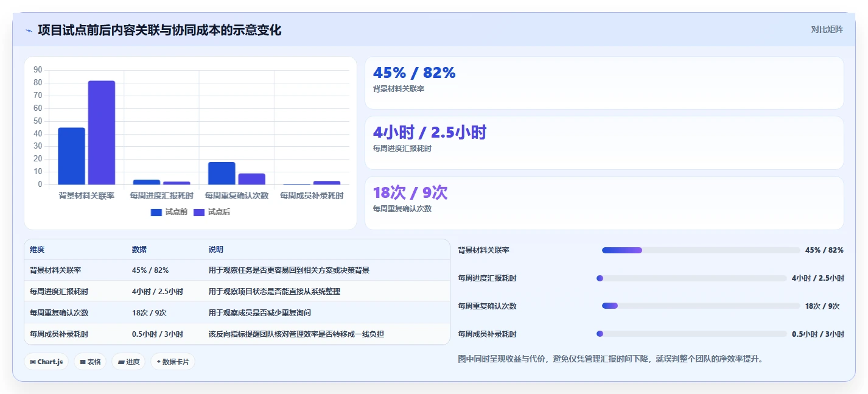Click the 0.5小时 / 3小时 value beside its progress bar
The width and height of the screenshot is (868, 394).
817,334
